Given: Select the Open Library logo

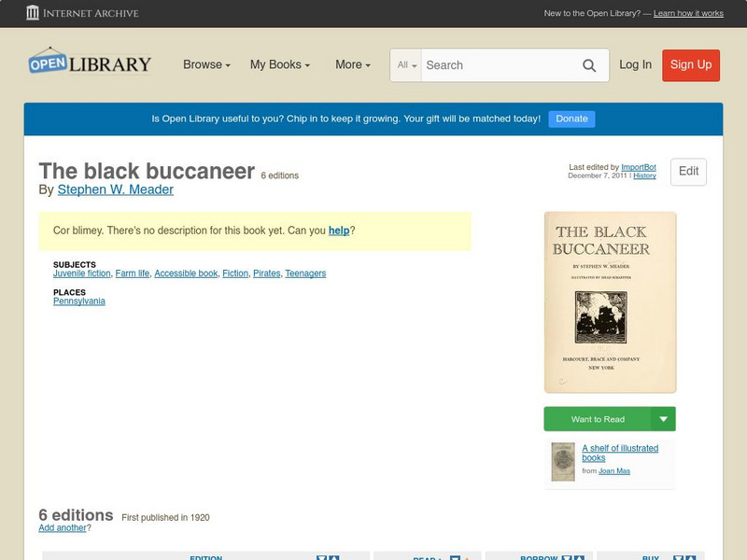Looking at the screenshot, I should click(89, 62).
